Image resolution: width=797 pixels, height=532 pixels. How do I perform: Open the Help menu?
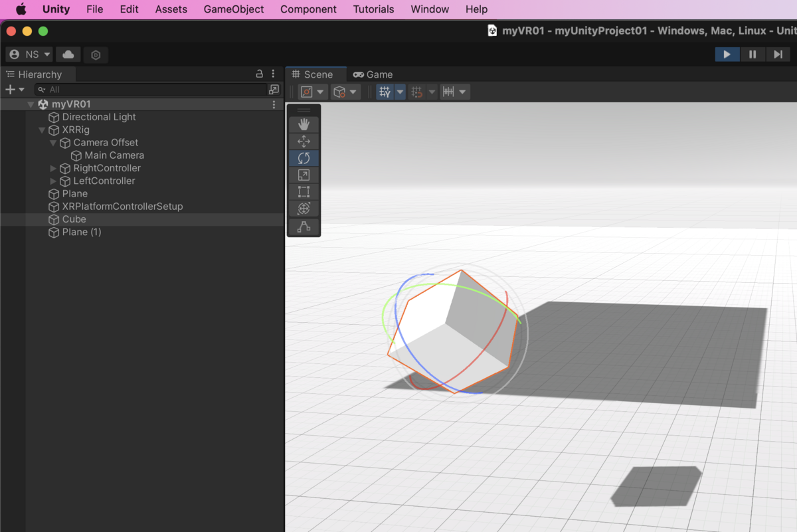coord(477,9)
